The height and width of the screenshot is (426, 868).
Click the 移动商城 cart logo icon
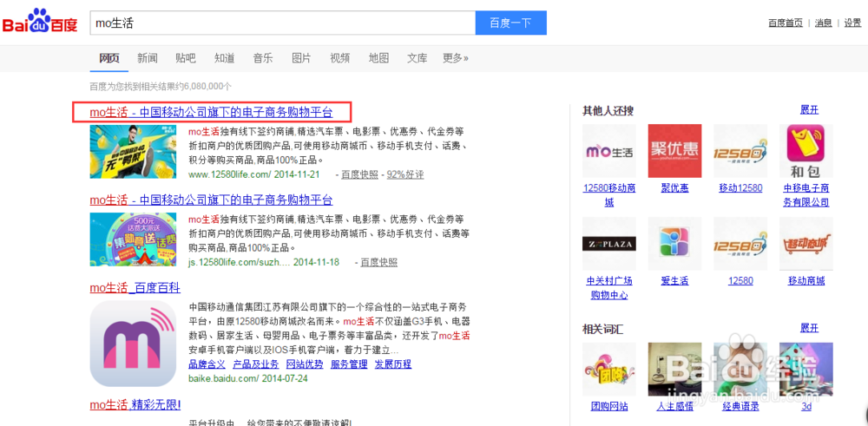coord(806,244)
